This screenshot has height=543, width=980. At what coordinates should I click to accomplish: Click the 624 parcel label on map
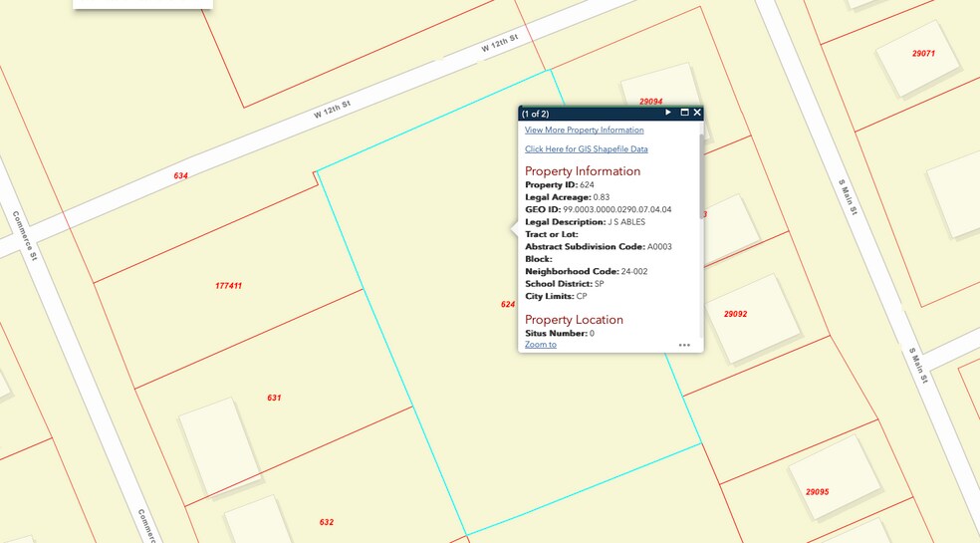point(507,304)
